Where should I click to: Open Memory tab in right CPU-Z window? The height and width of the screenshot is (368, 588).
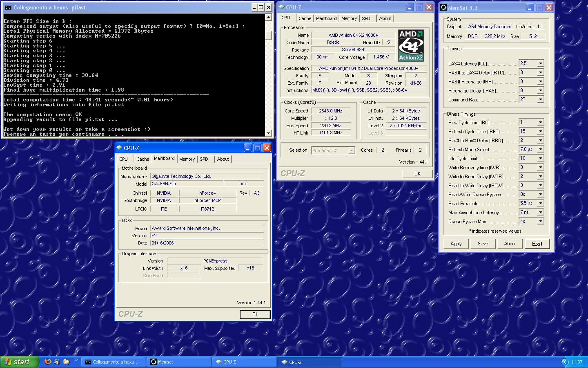[349, 18]
